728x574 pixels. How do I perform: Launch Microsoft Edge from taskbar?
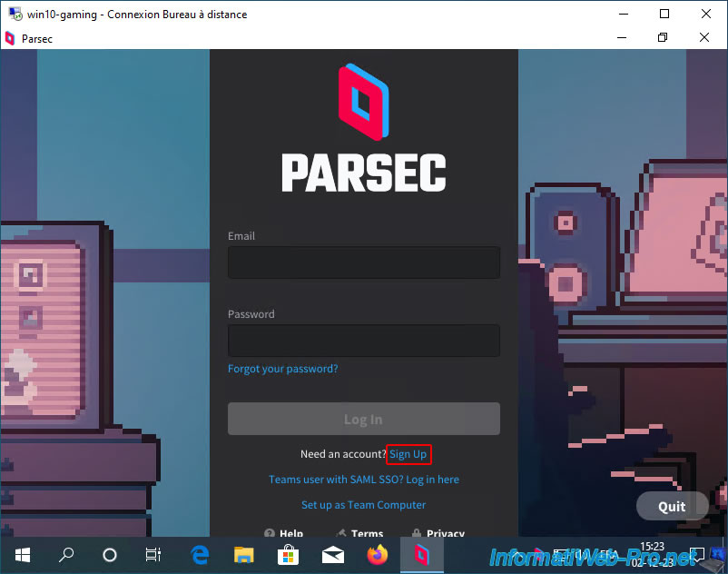(200, 555)
